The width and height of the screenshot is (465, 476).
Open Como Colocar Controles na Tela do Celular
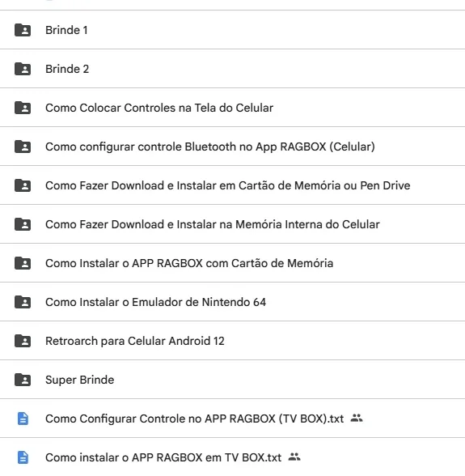click(159, 108)
